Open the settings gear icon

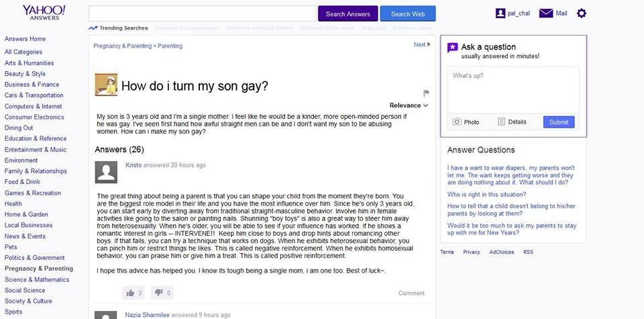(582, 13)
